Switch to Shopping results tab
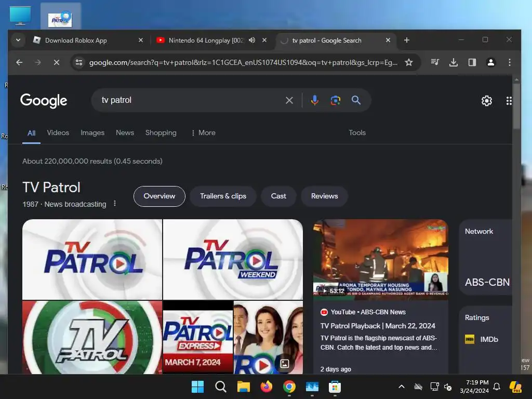The height and width of the screenshot is (399, 532). tap(161, 132)
